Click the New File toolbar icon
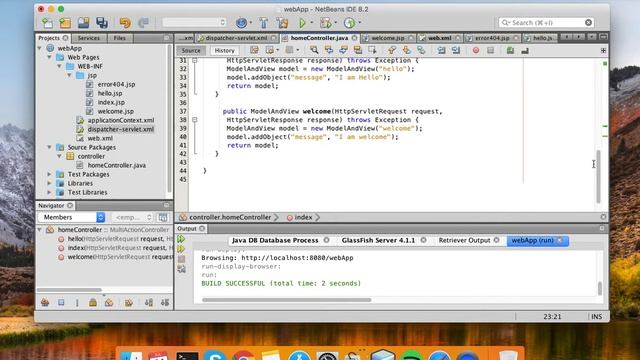Viewport: 640px width, 360px height. point(47,22)
